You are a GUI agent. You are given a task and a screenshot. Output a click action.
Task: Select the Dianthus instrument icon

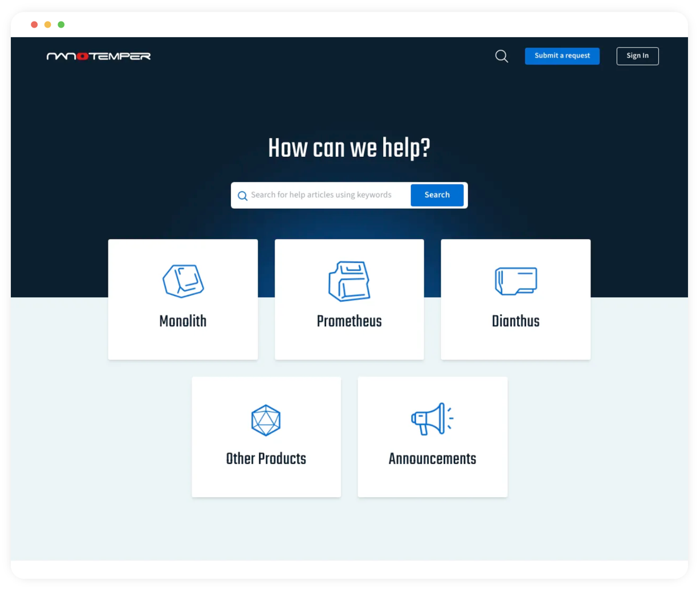[516, 281]
